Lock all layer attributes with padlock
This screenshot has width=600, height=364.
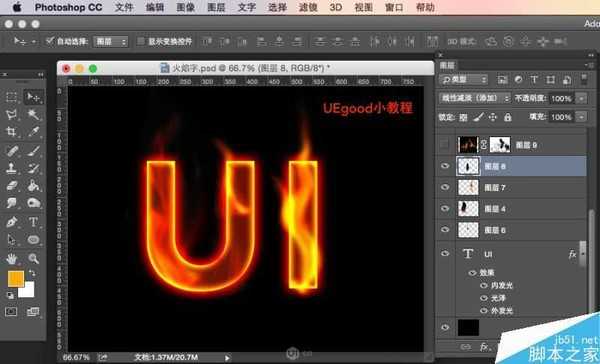click(508, 117)
